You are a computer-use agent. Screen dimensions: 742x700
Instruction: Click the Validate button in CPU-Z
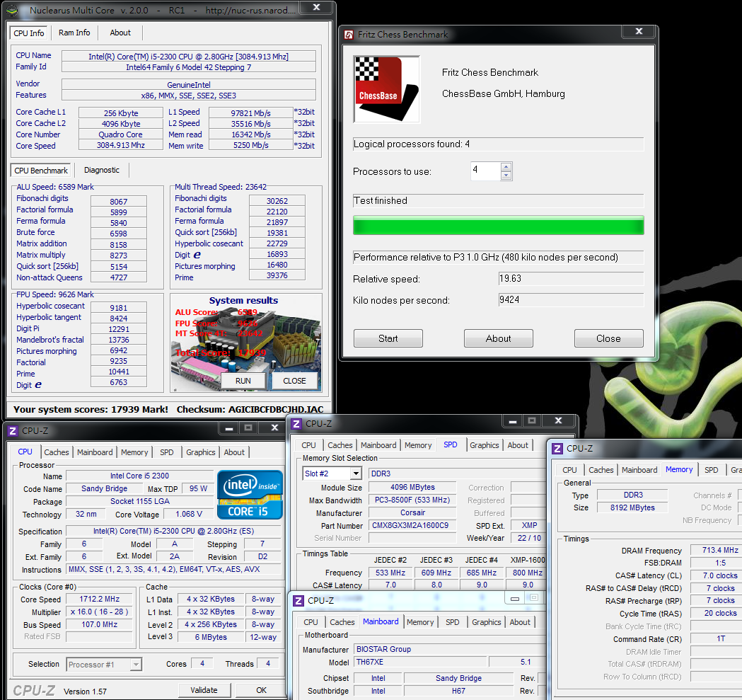204,690
